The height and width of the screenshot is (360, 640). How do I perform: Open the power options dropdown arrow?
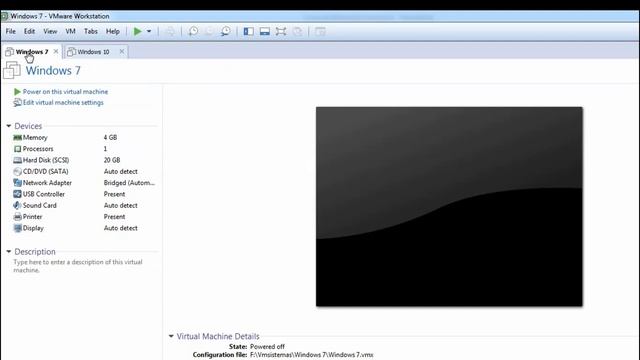click(x=149, y=31)
